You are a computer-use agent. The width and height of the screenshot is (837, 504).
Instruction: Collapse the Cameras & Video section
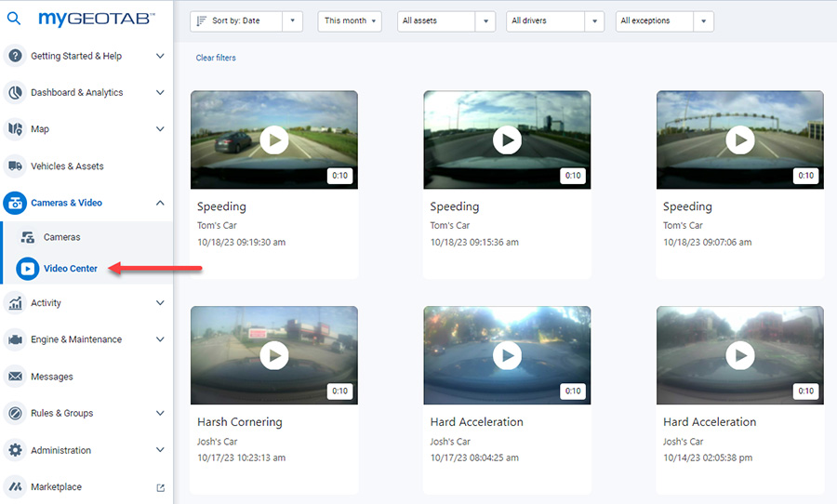[x=160, y=203]
